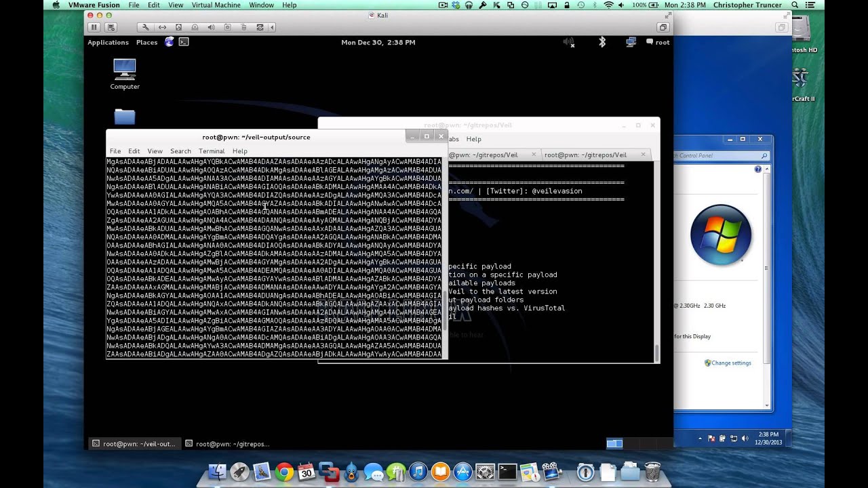Click Christopher Truncer user name in menu bar
868x488 pixels.
tap(747, 5)
